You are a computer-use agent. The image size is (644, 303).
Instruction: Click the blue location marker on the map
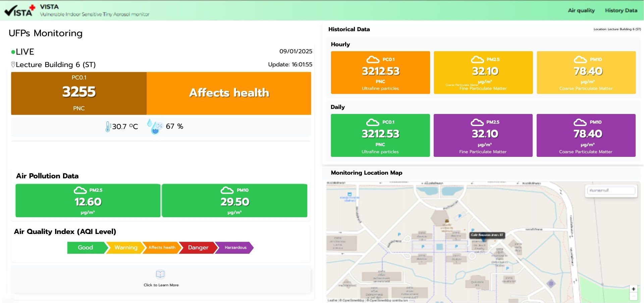[x=483, y=240]
